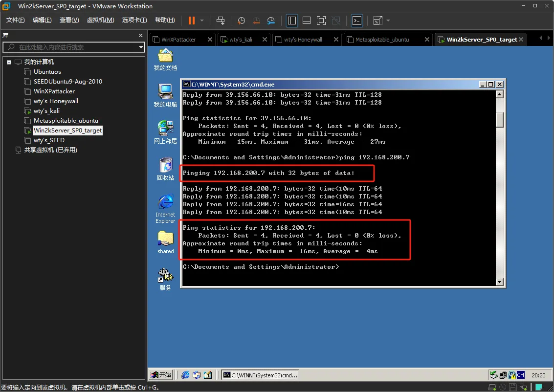Click the Unity mode toolbar icon
This screenshot has height=392, width=554.
pos(336,21)
